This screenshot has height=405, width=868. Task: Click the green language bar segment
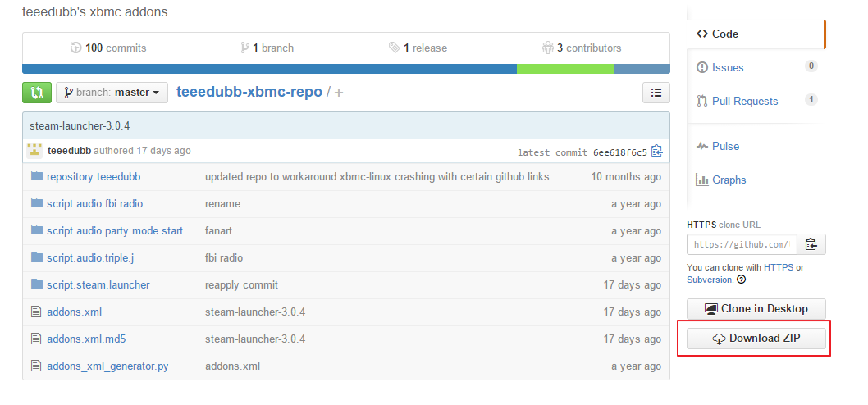coord(565,69)
